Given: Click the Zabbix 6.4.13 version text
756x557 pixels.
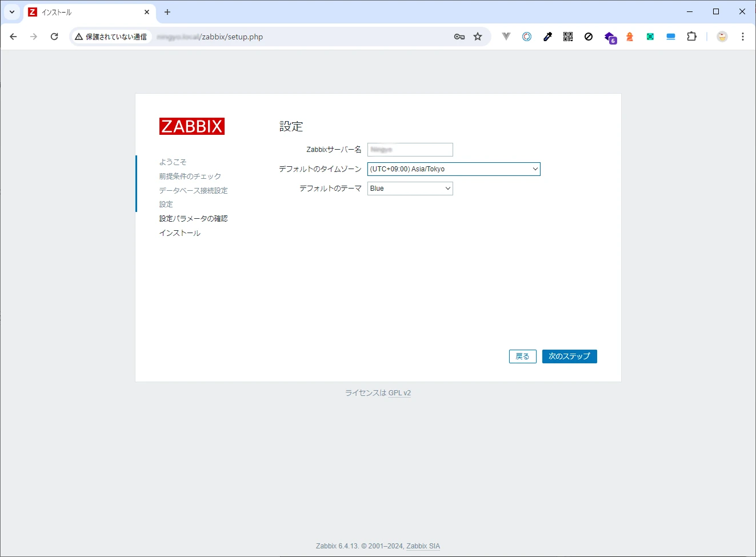Looking at the screenshot, I should click(x=337, y=546).
